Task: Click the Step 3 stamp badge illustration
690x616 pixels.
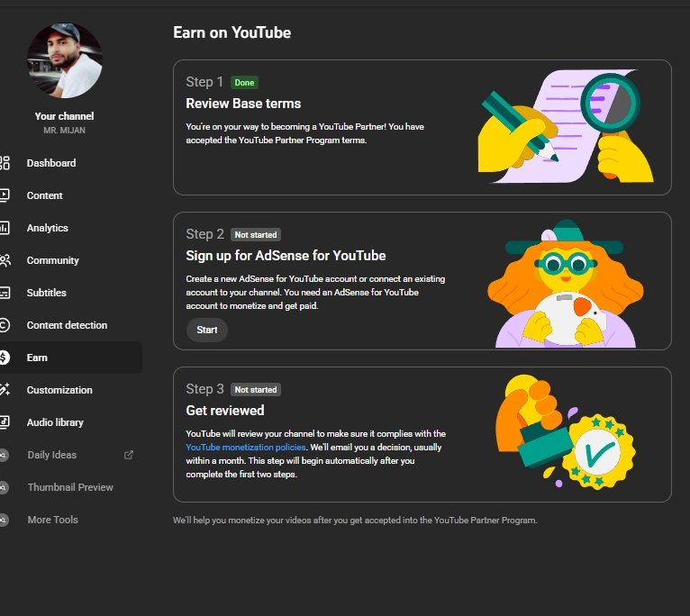Action: click(566, 432)
